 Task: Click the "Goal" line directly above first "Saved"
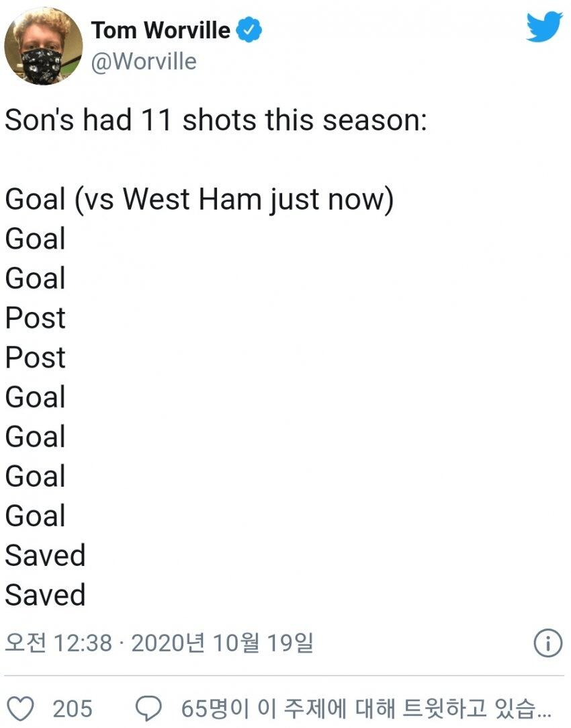pos(36,517)
